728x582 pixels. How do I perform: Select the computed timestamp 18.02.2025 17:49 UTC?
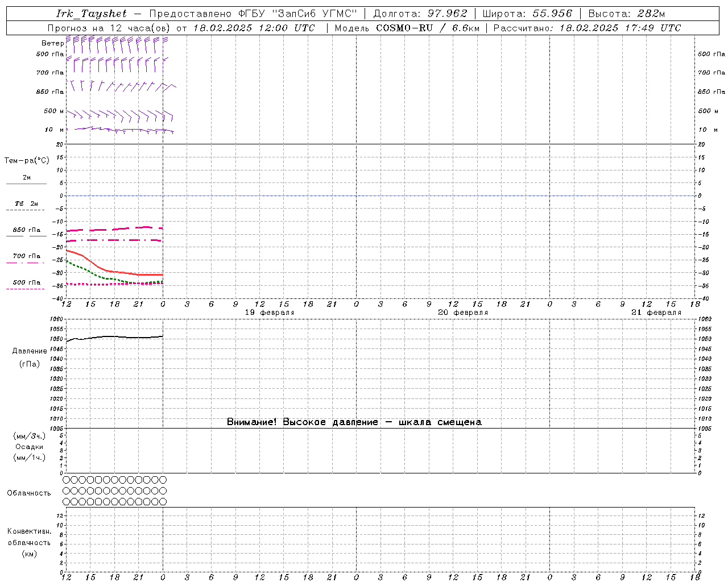coord(620,28)
